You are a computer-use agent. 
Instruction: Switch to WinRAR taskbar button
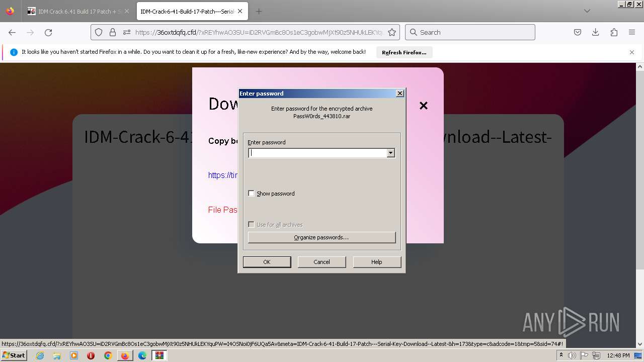pyautogui.click(x=159, y=355)
